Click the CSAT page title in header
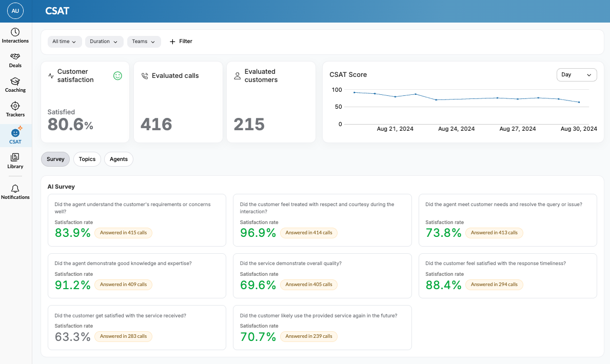Image resolution: width=610 pixels, height=364 pixels. [57, 11]
